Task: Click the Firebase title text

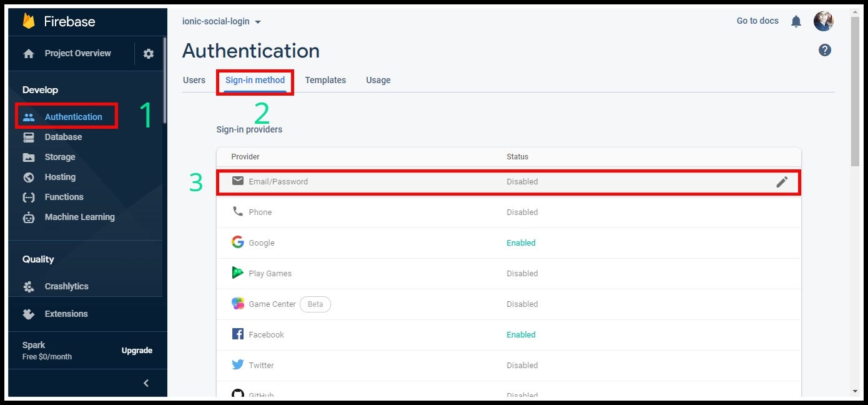Action: (x=69, y=21)
